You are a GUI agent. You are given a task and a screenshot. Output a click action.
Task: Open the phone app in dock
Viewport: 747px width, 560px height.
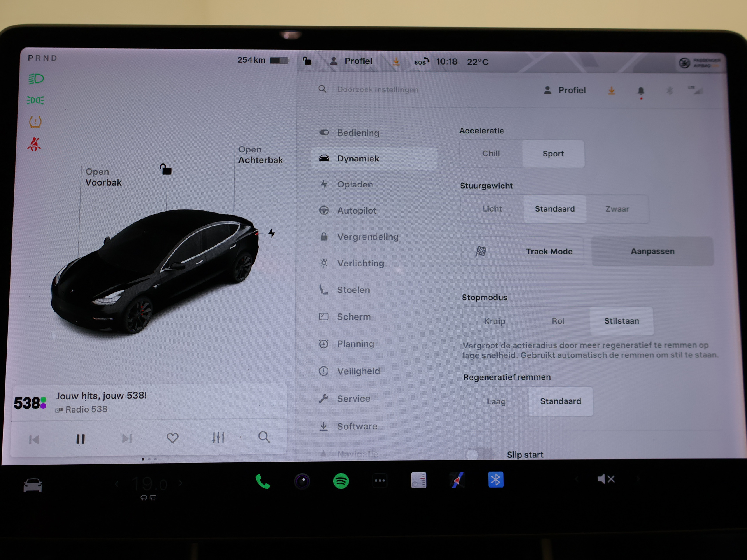pyautogui.click(x=263, y=481)
